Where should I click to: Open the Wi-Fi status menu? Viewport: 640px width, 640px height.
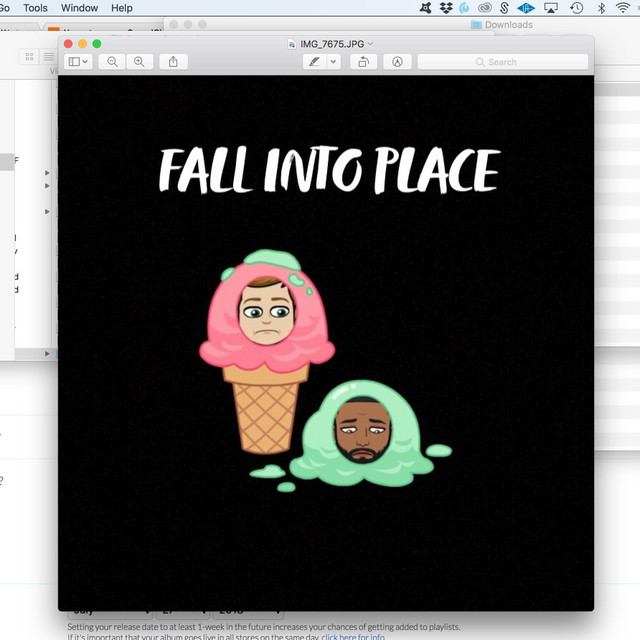624,8
